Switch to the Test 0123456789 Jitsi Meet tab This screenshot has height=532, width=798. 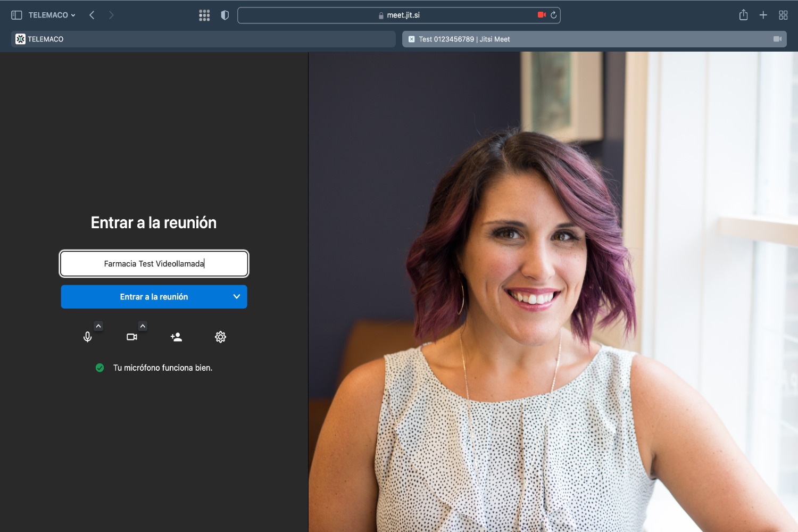pos(594,39)
